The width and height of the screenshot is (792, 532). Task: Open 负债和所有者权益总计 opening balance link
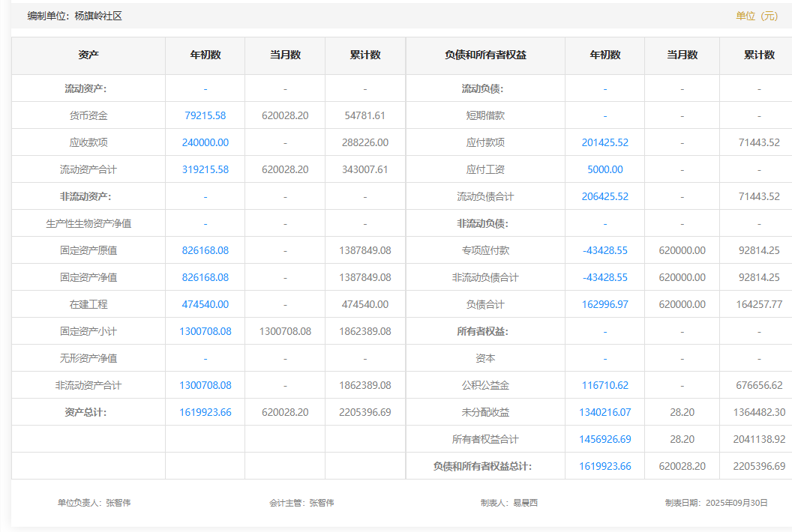pyautogui.click(x=604, y=466)
